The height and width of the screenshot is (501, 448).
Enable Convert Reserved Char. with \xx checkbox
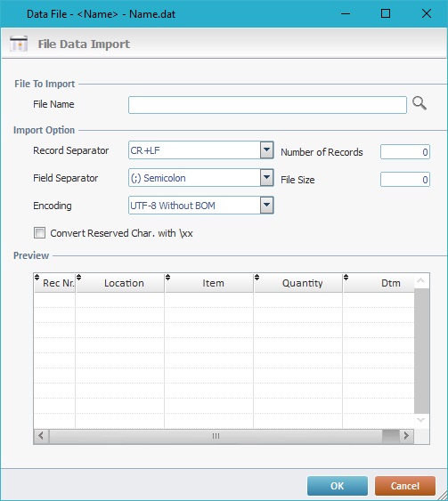[x=40, y=232]
